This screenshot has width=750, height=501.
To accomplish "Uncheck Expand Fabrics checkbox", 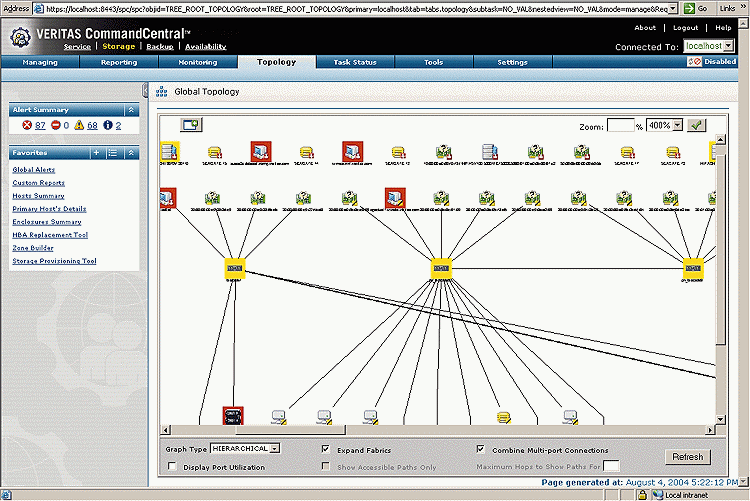I will click(326, 449).
